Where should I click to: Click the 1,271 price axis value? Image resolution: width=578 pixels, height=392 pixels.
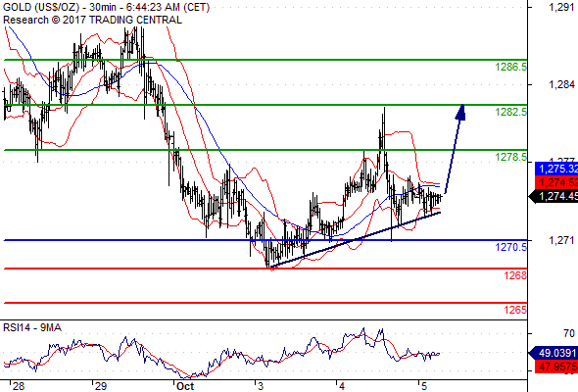point(561,240)
